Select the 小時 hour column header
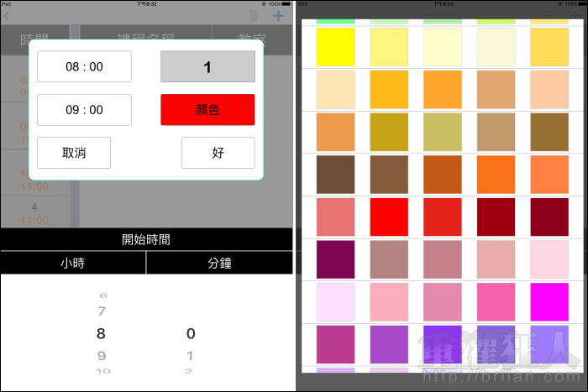Viewport: 588px width, 392px height. tap(73, 263)
